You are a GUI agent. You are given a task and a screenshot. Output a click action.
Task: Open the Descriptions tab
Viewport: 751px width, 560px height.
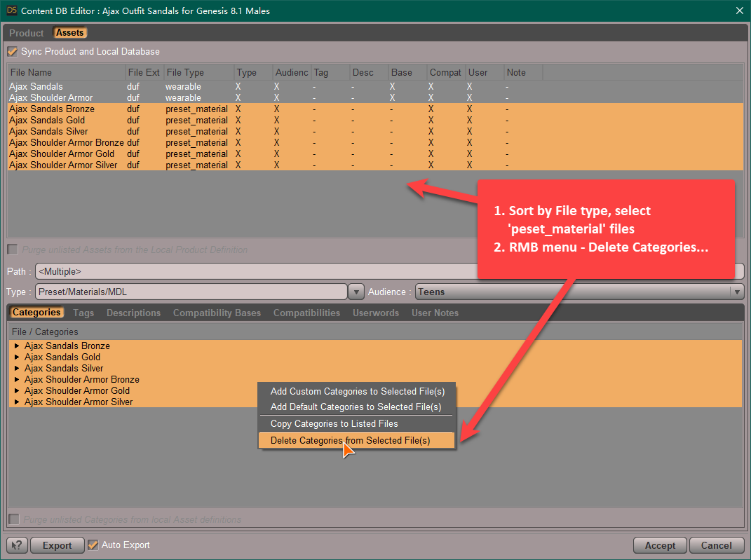coord(134,313)
